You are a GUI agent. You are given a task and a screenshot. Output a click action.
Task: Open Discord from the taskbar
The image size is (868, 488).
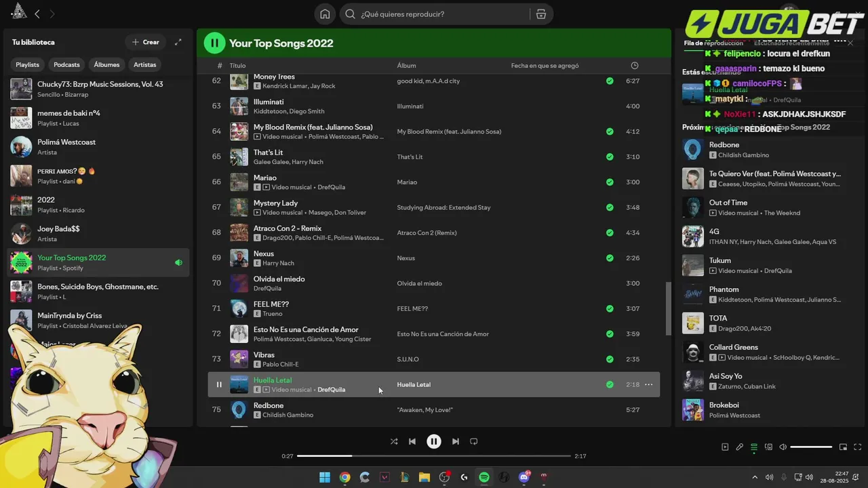click(x=524, y=477)
